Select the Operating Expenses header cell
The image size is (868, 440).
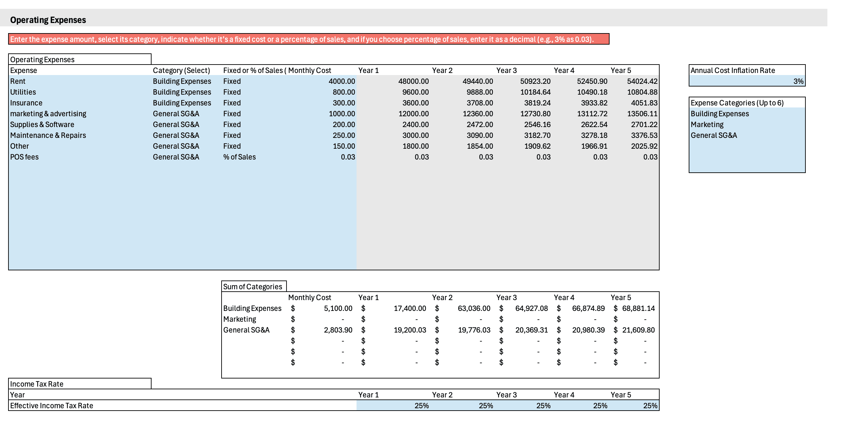42,59
